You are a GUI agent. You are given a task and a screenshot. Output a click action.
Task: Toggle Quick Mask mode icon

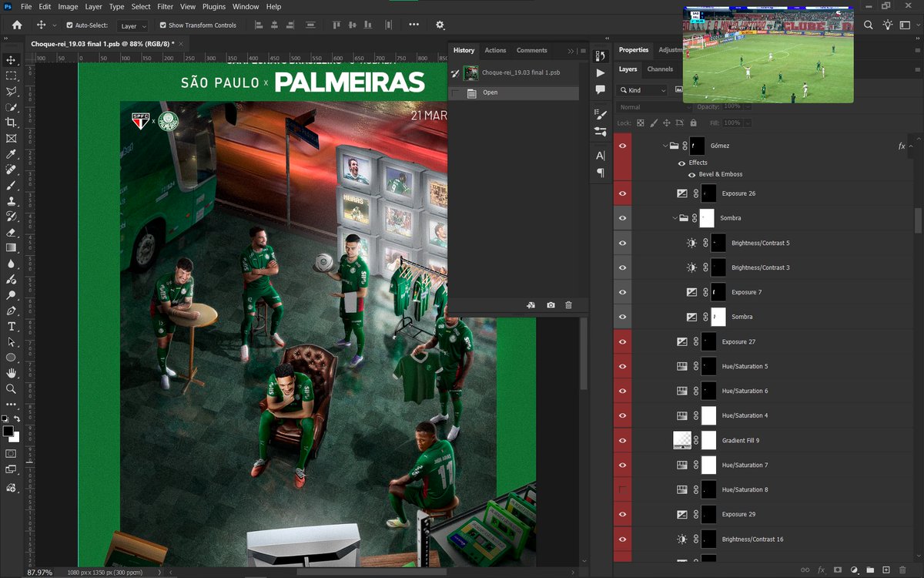point(11,453)
